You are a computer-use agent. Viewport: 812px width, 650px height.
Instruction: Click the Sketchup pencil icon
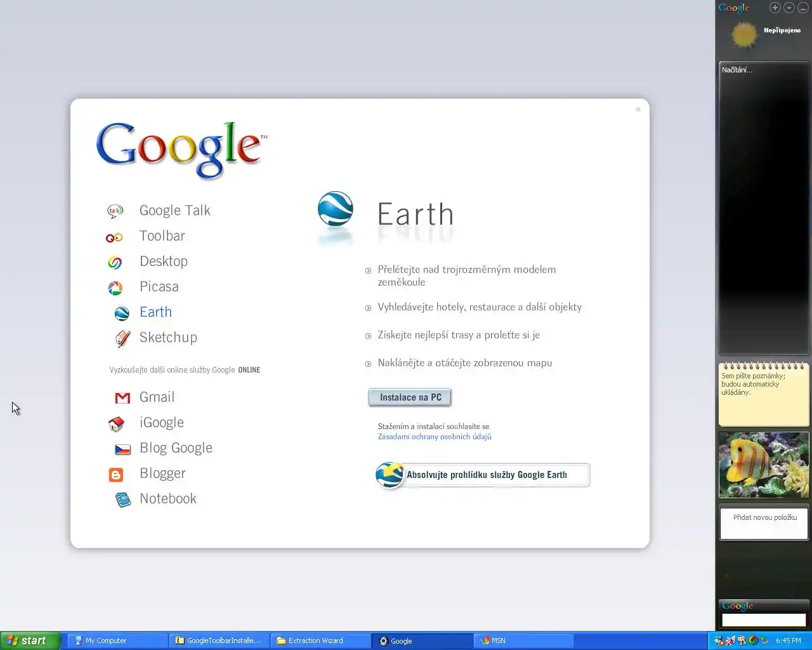click(122, 338)
